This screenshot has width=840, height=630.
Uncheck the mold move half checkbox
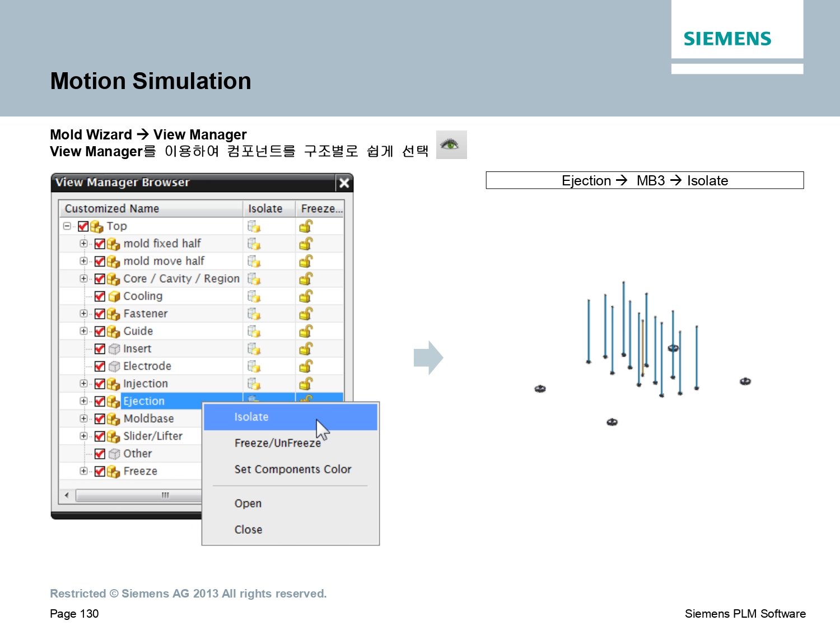100,261
